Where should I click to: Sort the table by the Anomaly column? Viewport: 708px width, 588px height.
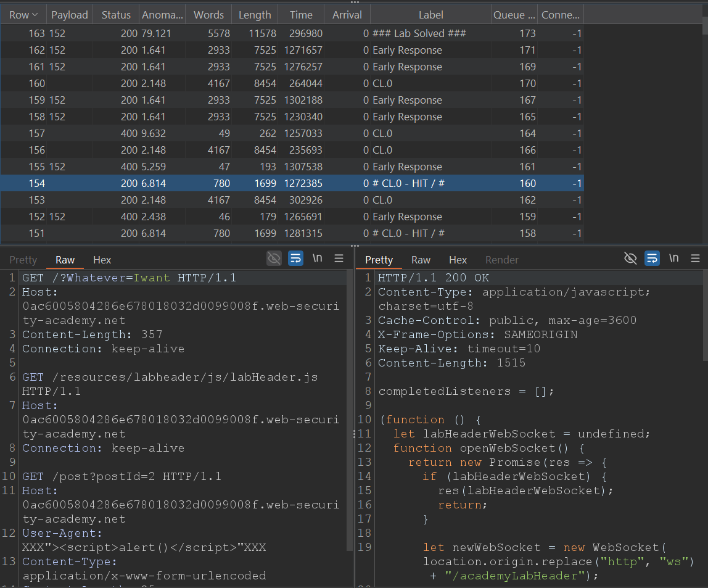162,15
